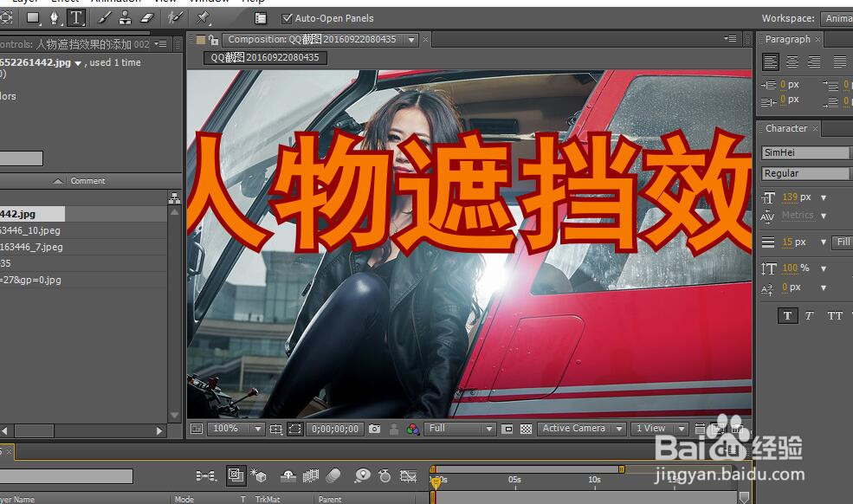Open the Composition panel options menu

click(x=730, y=39)
